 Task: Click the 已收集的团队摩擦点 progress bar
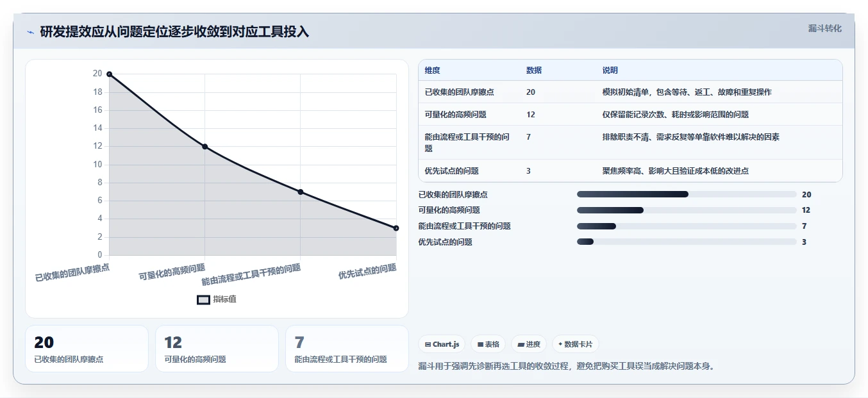[687, 194]
